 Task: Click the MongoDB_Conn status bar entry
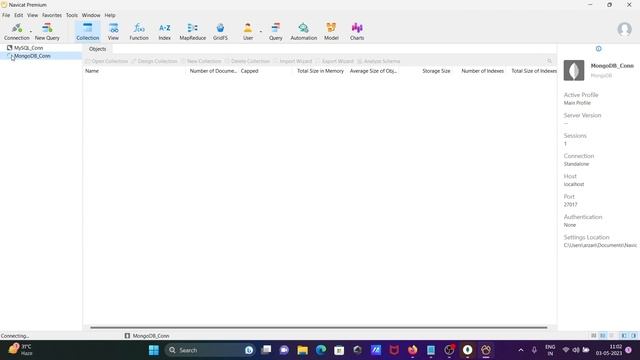click(x=147, y=336)
